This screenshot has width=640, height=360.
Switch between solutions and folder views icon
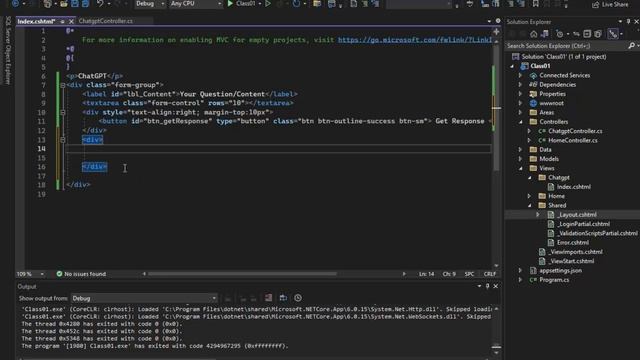545,34
